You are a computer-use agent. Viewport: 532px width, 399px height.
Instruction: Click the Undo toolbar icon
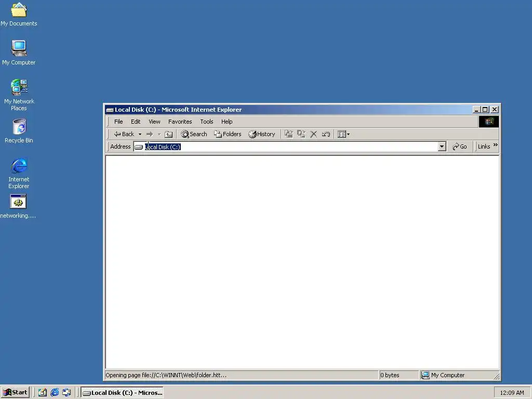click(326, 135)
